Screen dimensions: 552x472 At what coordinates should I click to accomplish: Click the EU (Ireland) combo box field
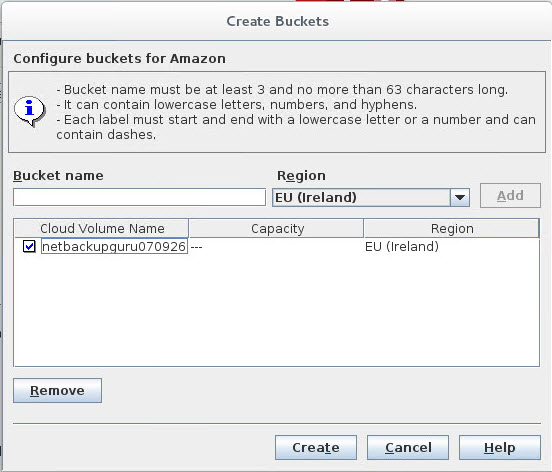tap(371, 197)
